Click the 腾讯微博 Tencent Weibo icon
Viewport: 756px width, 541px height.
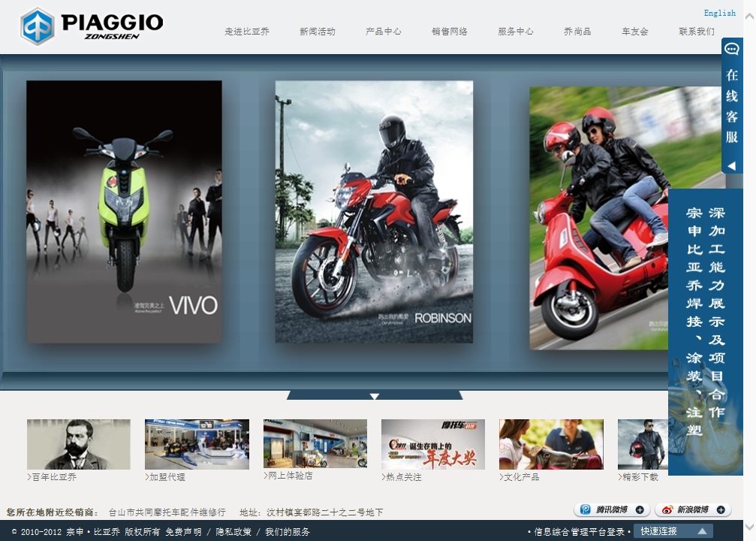586,510
